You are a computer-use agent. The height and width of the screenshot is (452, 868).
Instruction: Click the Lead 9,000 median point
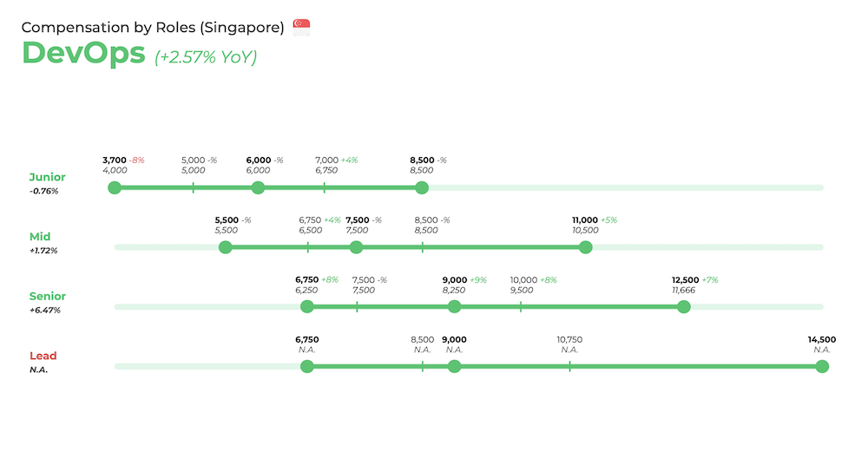455,366
